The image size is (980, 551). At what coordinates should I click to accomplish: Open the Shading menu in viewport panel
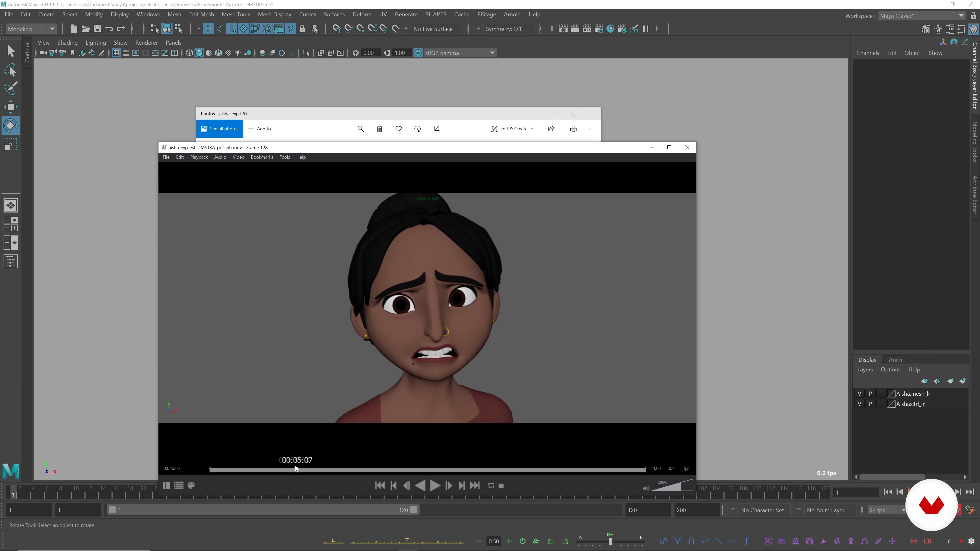pos(67,43)
